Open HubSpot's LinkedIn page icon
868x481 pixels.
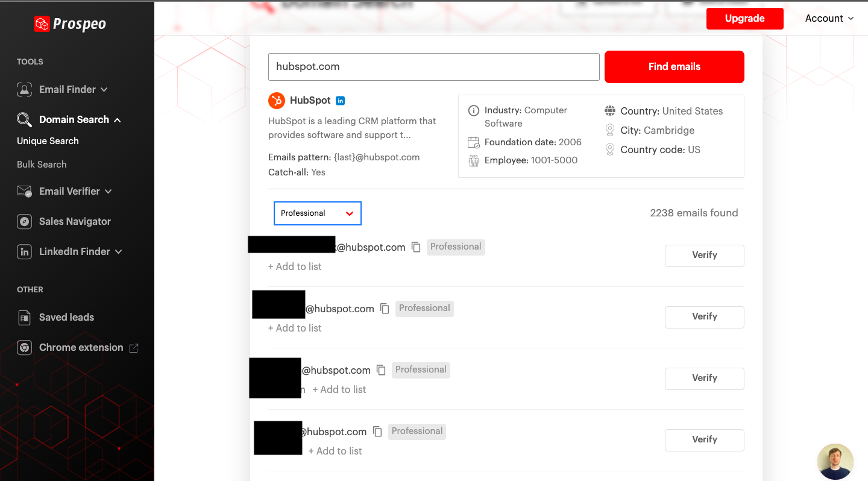(x=340, y=101)
